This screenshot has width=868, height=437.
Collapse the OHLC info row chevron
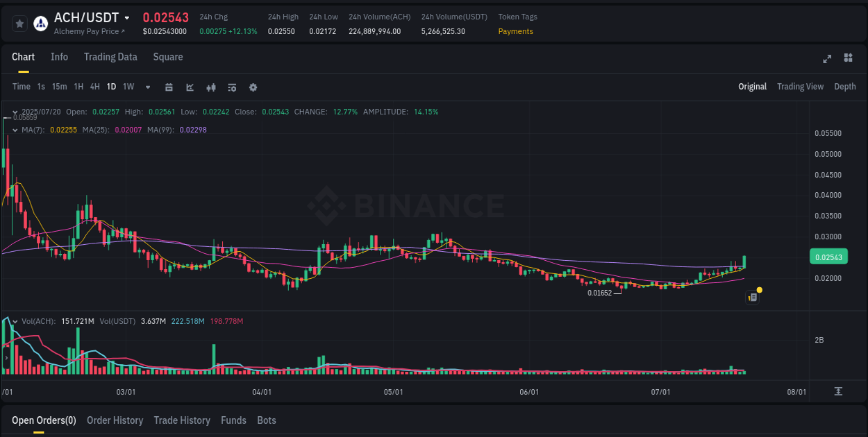(15, 111)
